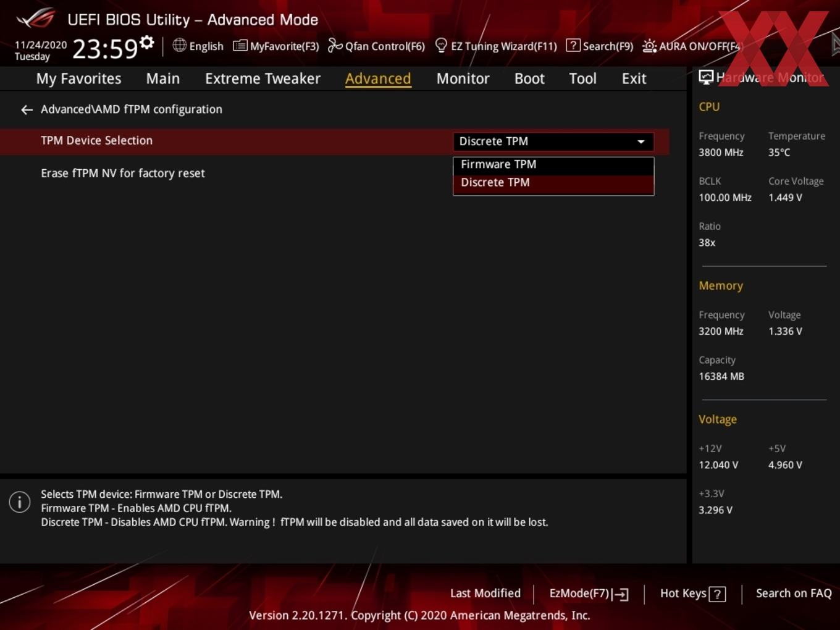Switch to the Monitor tab
This screenshot has height=630, width=840.
tap(463, 78)
